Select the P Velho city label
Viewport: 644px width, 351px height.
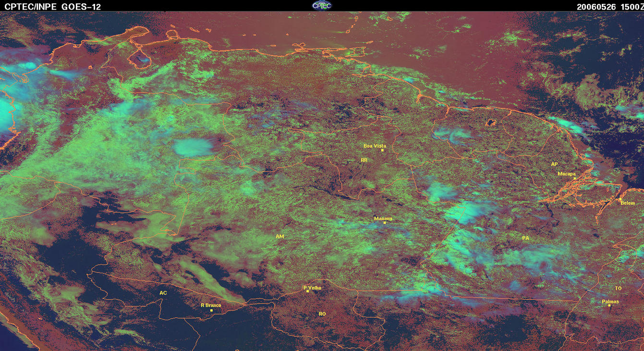tap(313, 288)
